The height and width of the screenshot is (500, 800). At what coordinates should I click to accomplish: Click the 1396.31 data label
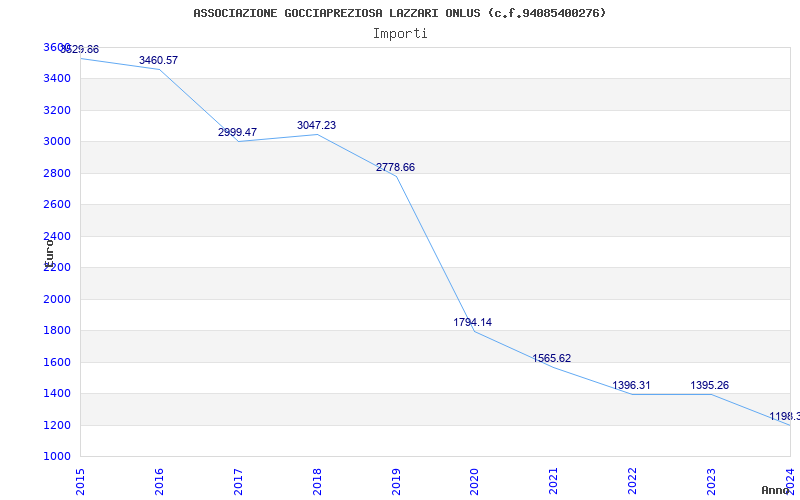631,385
